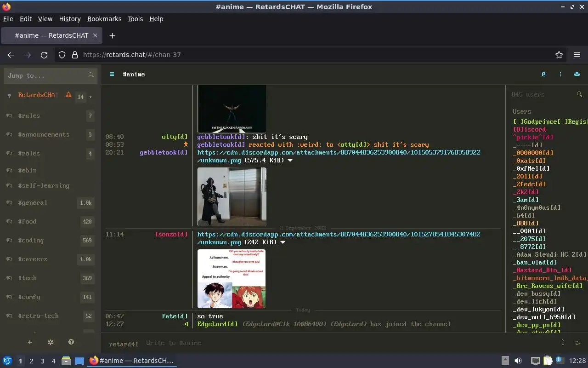Open the #food channel
588x368 pixels.
click(x=51, y=222)
